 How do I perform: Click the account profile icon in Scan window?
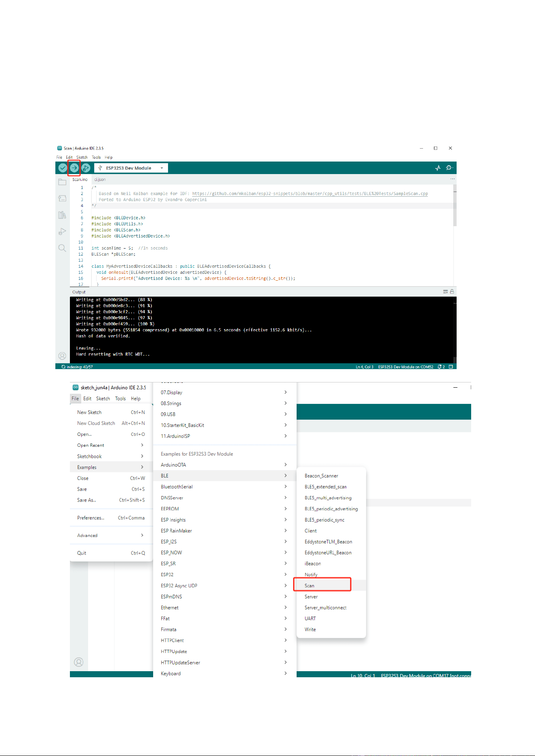pyautogui.click(x=62, y=356)
